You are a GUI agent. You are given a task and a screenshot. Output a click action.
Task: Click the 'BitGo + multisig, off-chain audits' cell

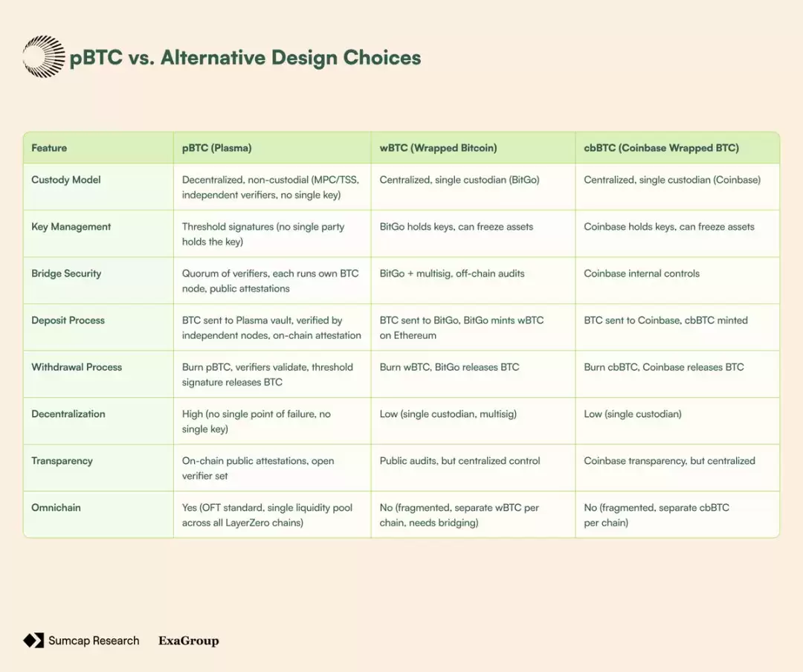point(452,274)
